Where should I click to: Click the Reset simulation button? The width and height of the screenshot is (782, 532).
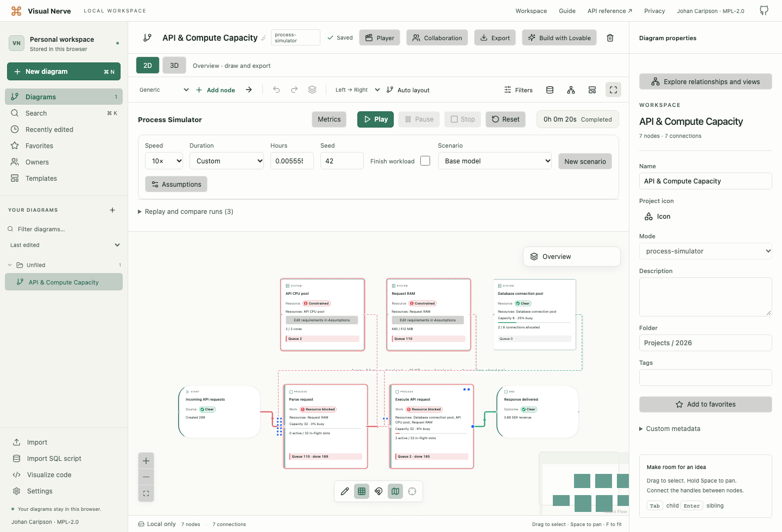point(506,119)
